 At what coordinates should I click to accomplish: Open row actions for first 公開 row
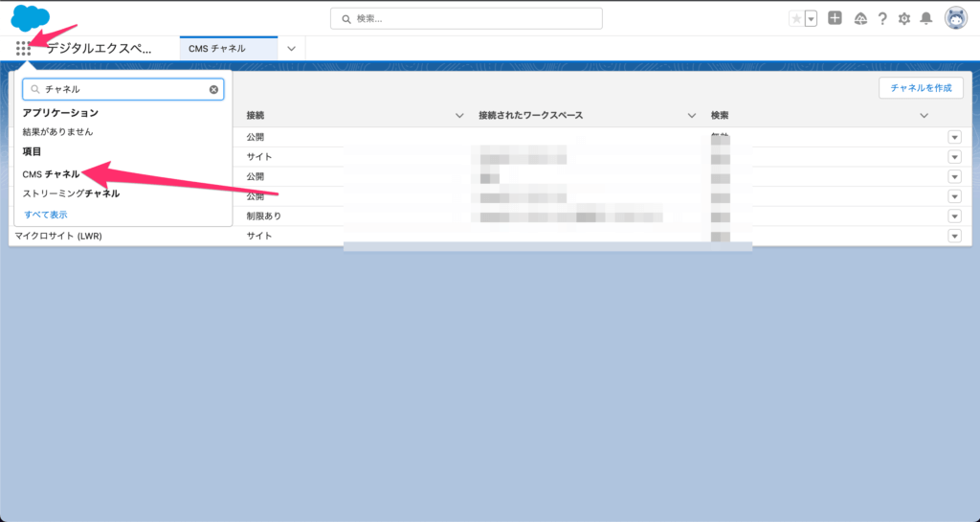(x=954, y=138)
